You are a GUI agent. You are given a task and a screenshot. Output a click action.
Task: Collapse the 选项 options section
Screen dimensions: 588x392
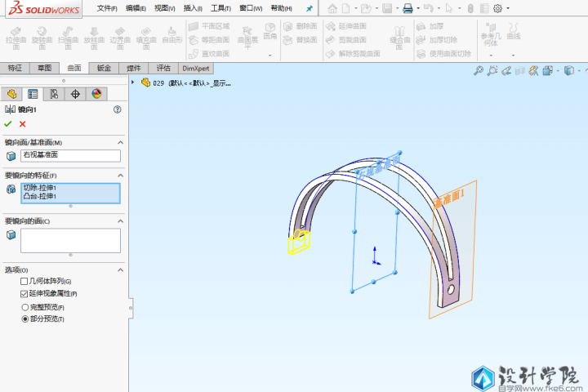pyautogui.click(x=121, y=269)
